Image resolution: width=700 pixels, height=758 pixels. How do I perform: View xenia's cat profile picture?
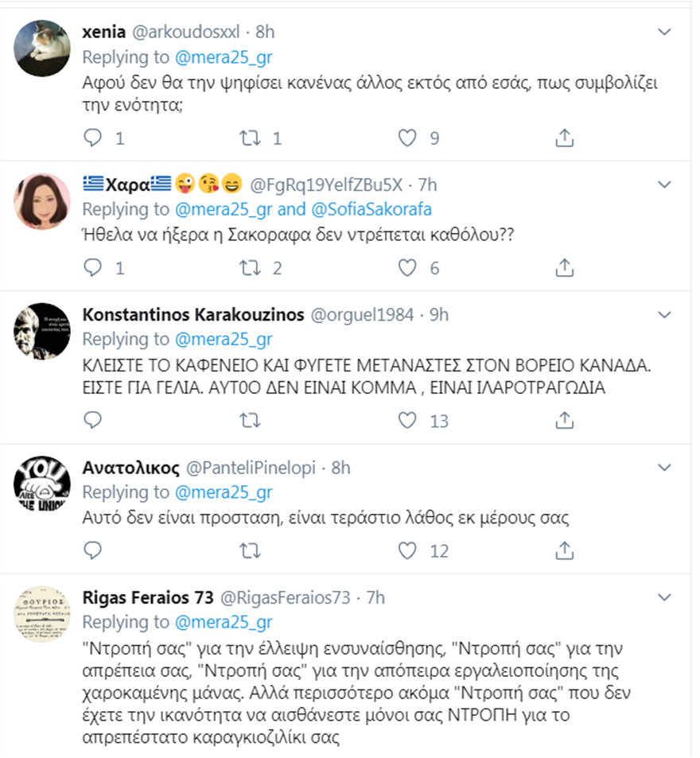pos(44,49)
